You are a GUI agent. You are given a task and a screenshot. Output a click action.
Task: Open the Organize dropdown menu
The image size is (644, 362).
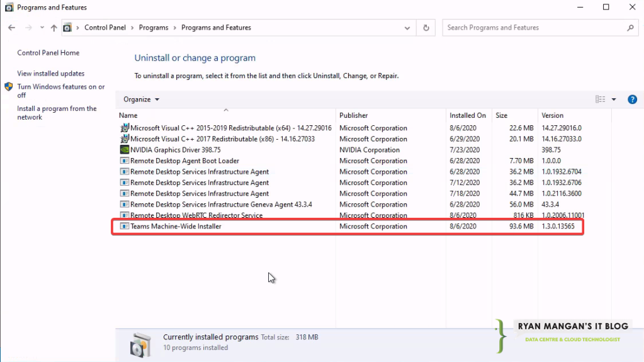pyautogui.click(x=141, y=99)
